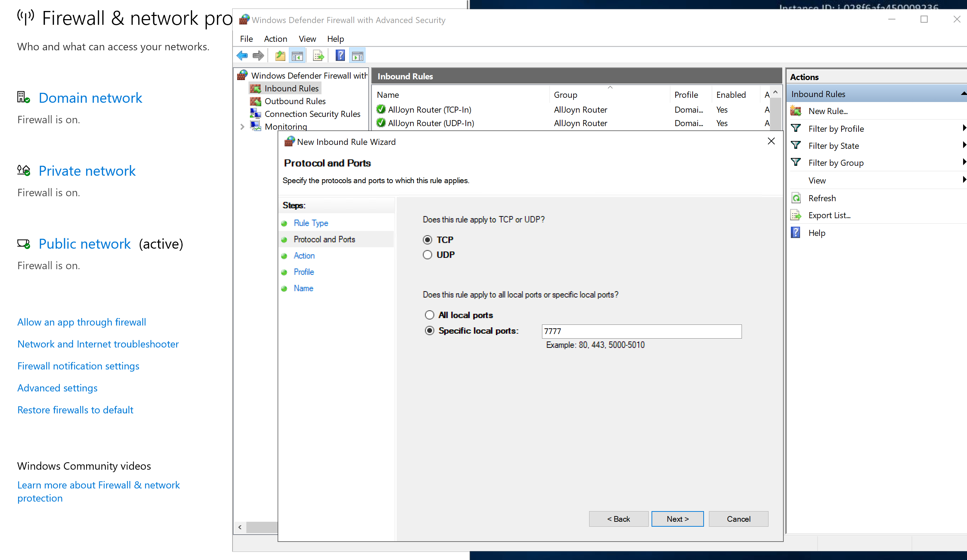Close the New Inbound Rule Wizard dialog
967x560 pixels.
(x=771, y=141)
